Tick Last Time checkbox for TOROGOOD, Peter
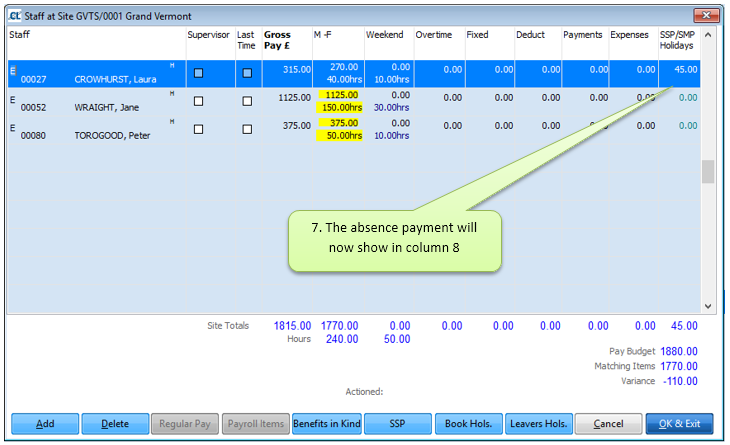 coord(247,129)
